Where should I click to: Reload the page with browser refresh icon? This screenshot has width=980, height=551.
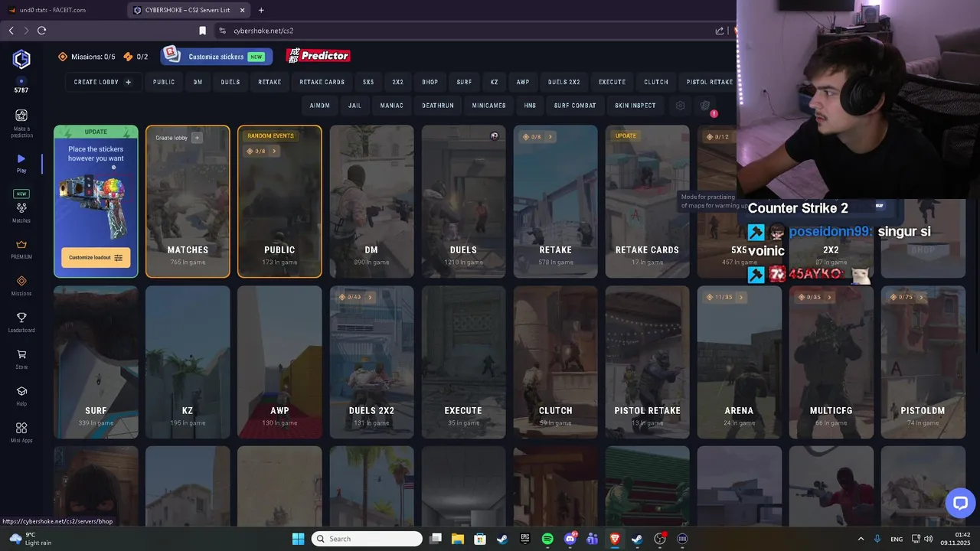click(x=41, y=31)
